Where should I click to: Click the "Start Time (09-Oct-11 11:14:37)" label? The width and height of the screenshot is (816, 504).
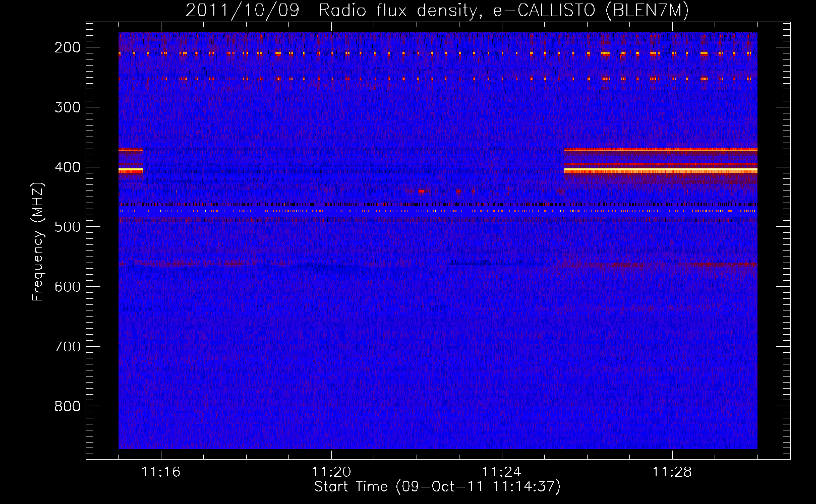click(x=437, y=486)
